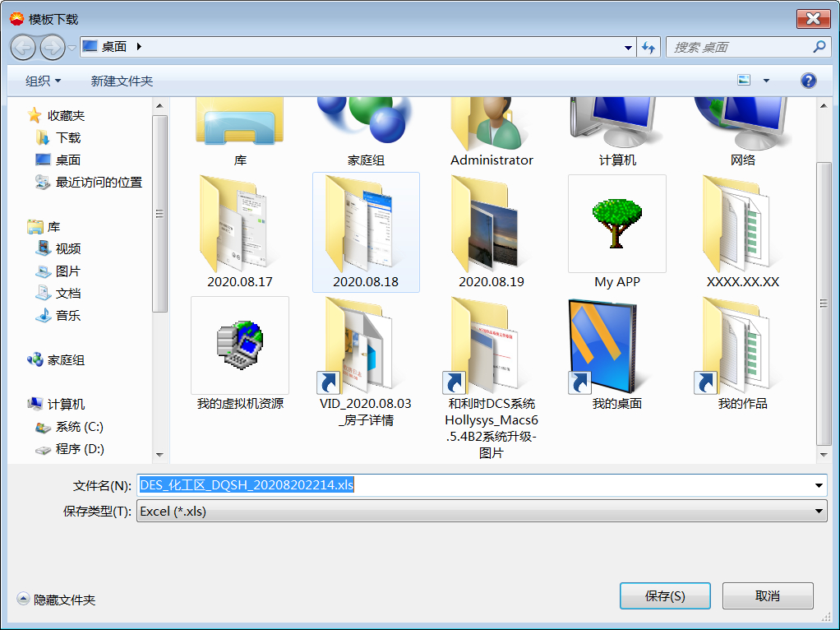Open 最近访问的位置 in sidebar
The height and width of the screenshot is (630, 840).
(x=89, y=183)
